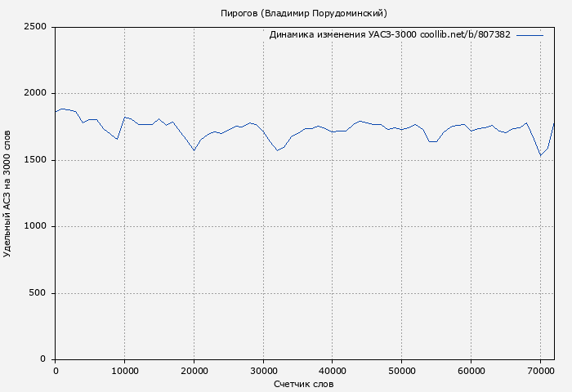Viewport: 572px width, 392px height.
Task: Click the 70000 tick label on x-axis
Action: click(x=540, y=371)
